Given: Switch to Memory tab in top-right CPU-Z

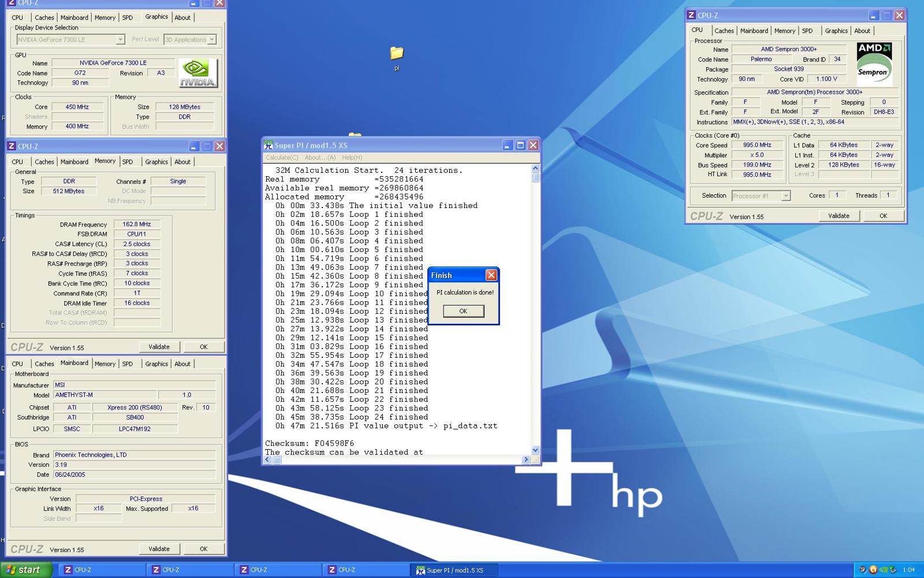Looking at the screenshot, I should point(784,31).
